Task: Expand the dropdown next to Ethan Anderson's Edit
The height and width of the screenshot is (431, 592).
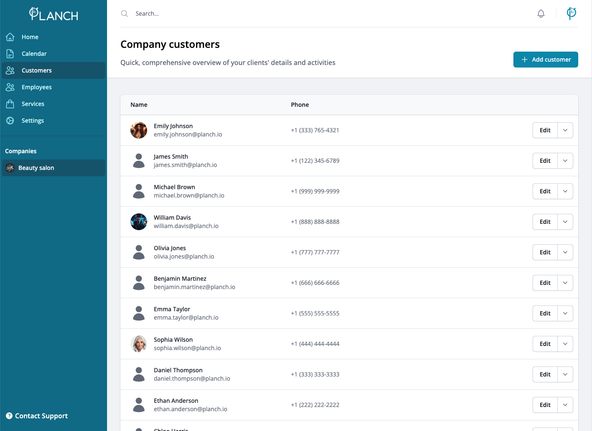Action: pos(565,405)
